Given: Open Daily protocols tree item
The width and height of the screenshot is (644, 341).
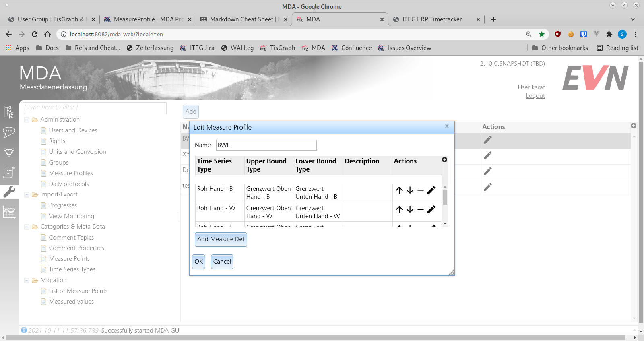Looking at the screenshot, I should [x=69, y=184].
